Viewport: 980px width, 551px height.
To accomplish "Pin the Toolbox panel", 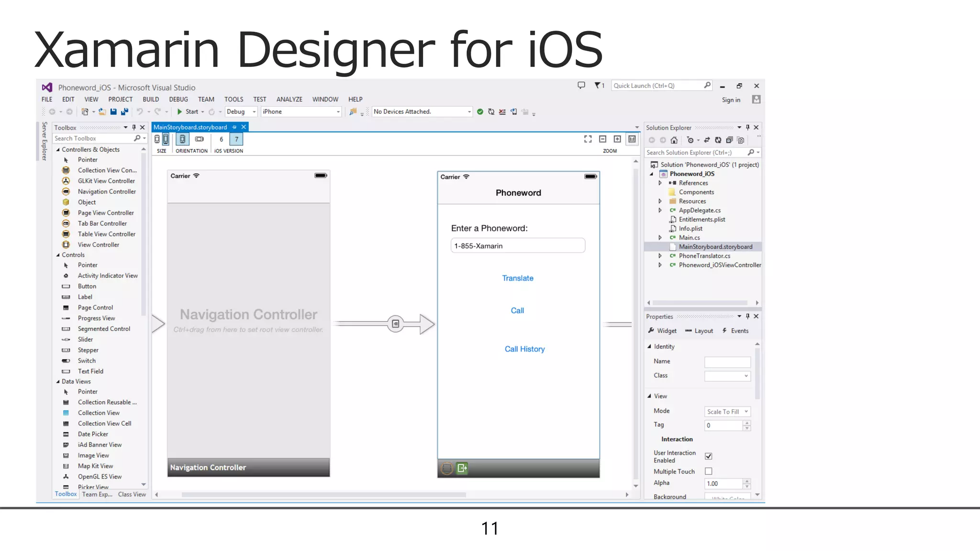I will (134, 127).
